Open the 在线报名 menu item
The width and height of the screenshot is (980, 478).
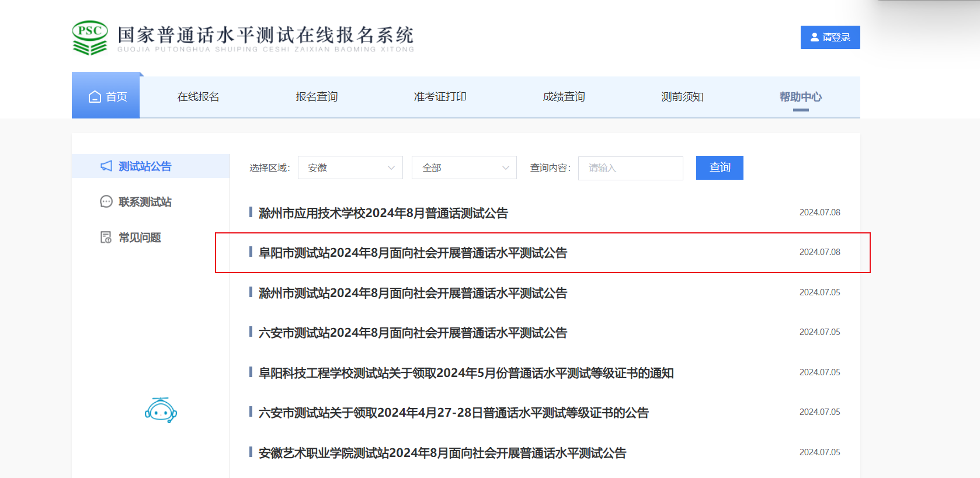click(x=199, y=97)
